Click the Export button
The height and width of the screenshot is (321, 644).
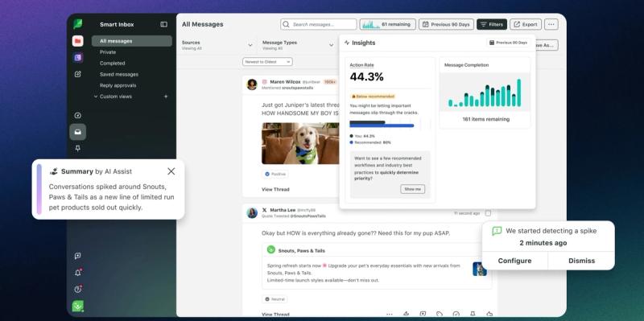coord(526,24)
